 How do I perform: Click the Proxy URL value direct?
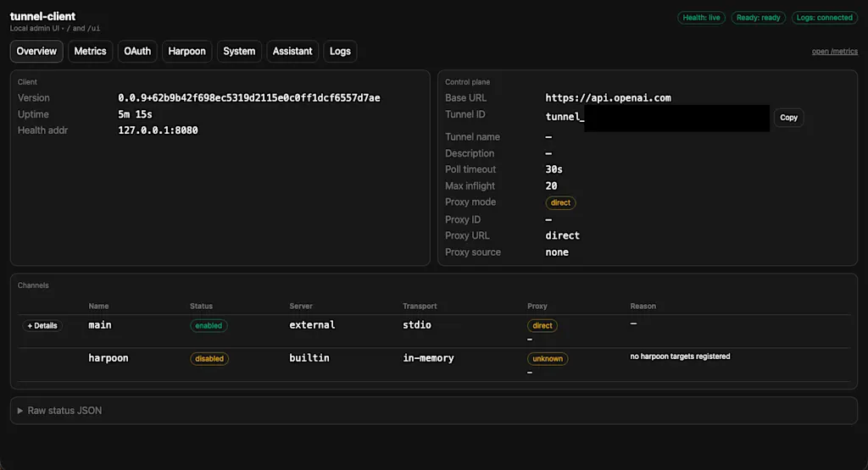tap(563, 235)
